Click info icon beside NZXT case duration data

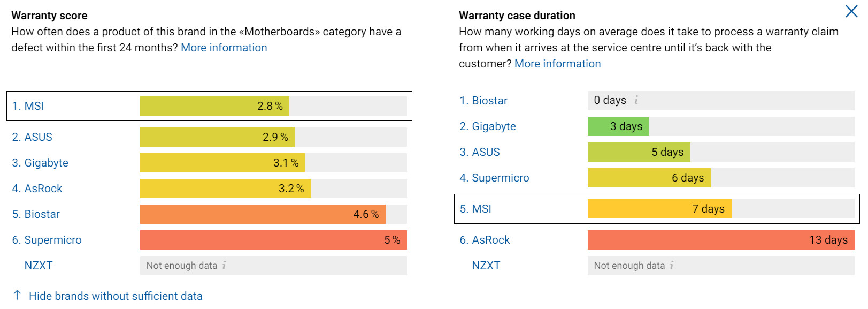pyautogui.click(x=672, y=265)
